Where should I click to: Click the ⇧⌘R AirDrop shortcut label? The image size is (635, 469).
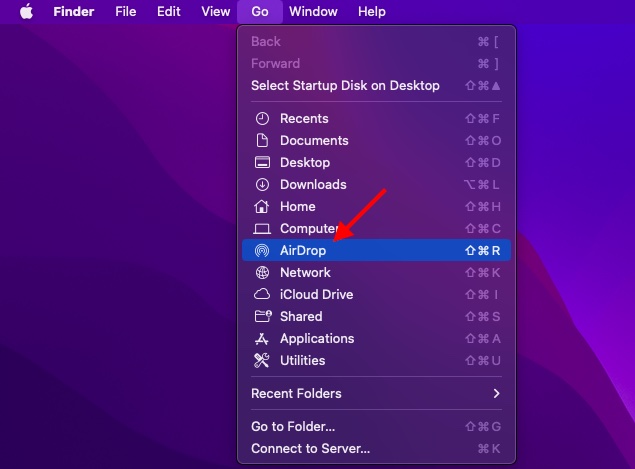tap(483, 251)
